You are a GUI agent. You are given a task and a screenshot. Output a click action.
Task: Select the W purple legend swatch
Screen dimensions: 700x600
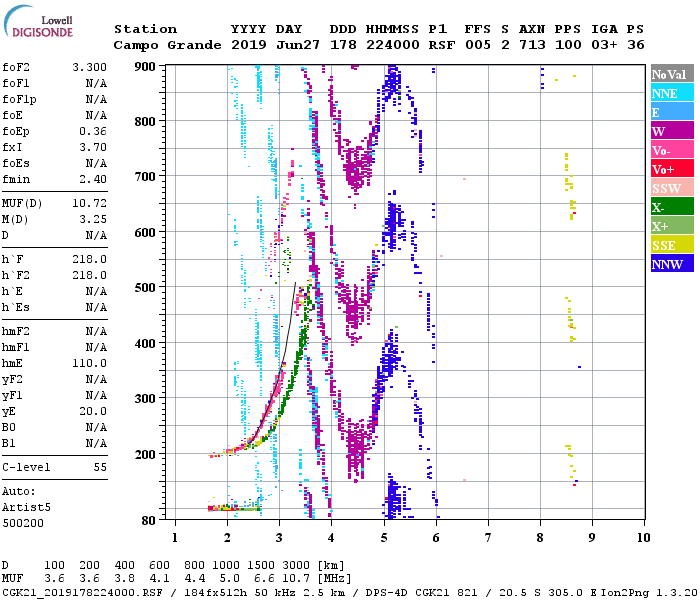click(672, 131)
